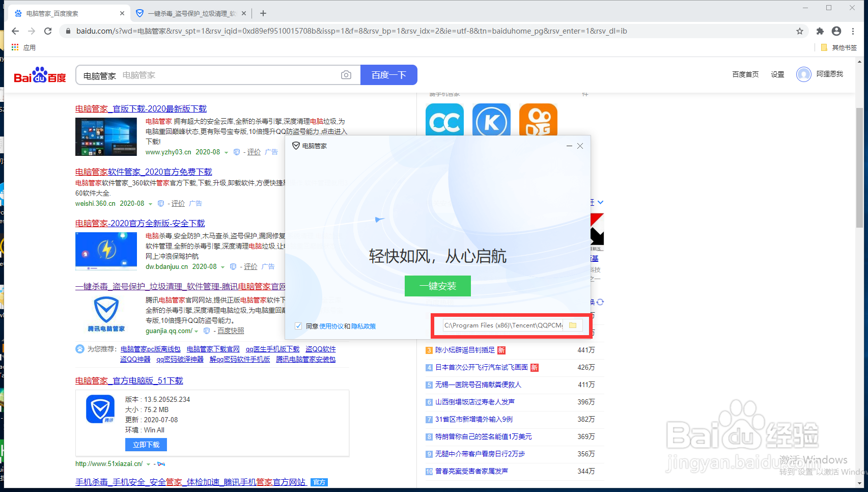
Task: Uncheck the agree to user agreement checkbox
Action: [x=298, y=326]
